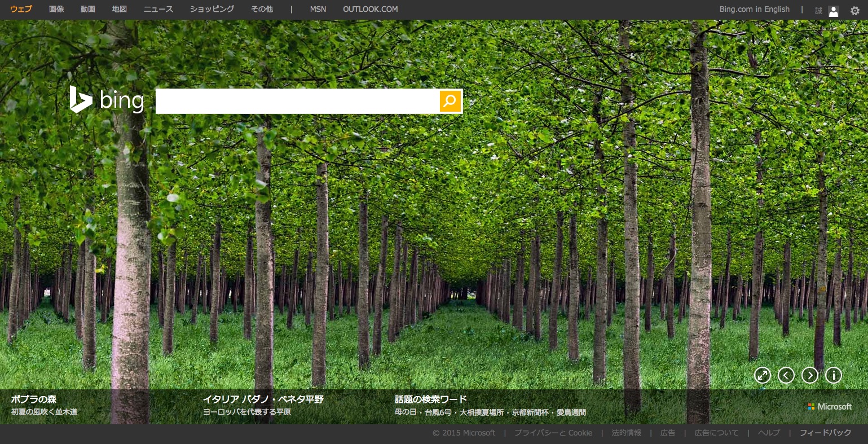Click the orange search magnifier button
Screen dimensions: 868x444
pyautogui.click(x=450, y=102)
